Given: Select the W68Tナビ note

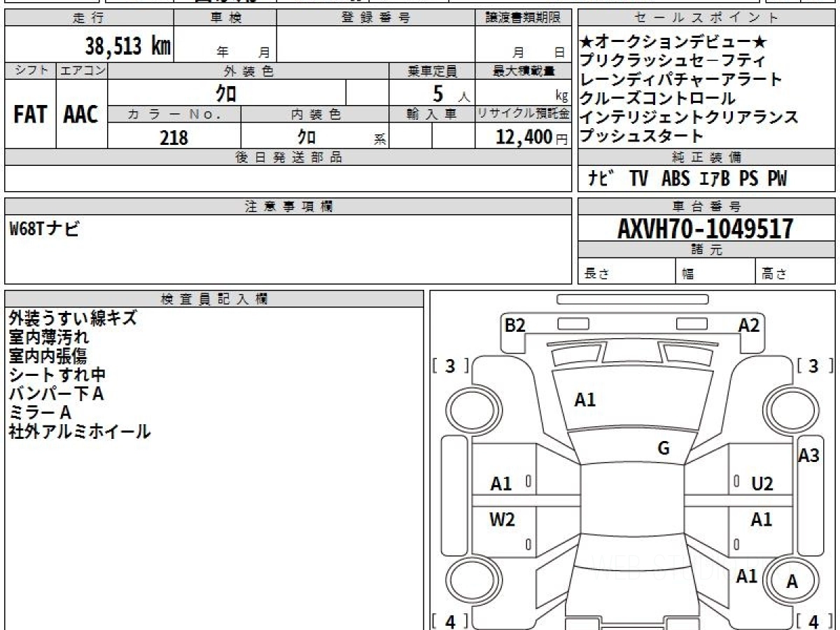Looking at the screenshot, I should [44, 228].
